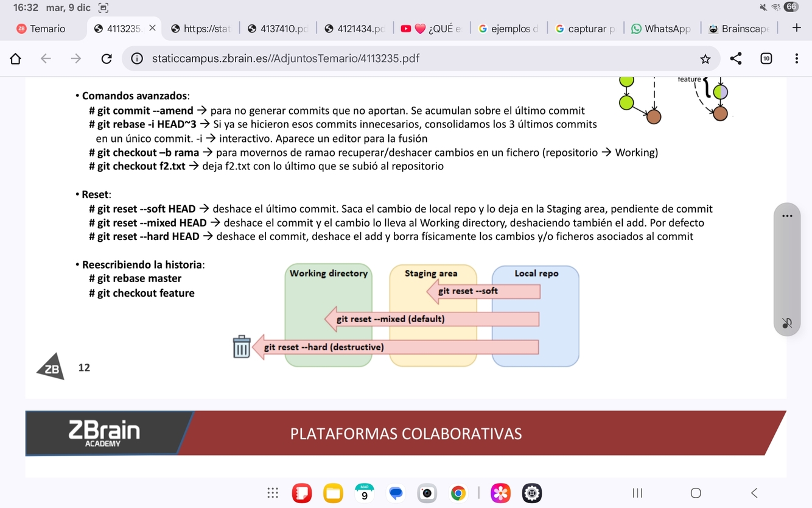Open the blue Messages app
The height and width of the screenshot is (508, 812).
tap(396, 493)
